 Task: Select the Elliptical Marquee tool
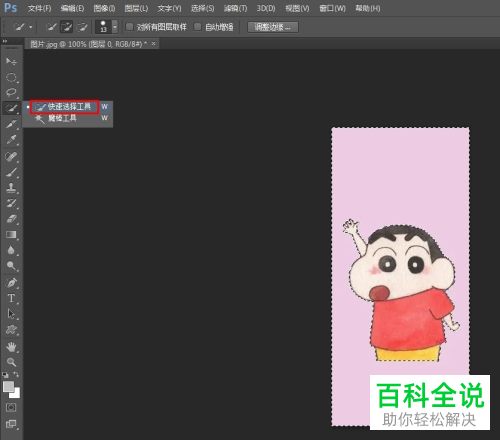click(x=11, y=77)
